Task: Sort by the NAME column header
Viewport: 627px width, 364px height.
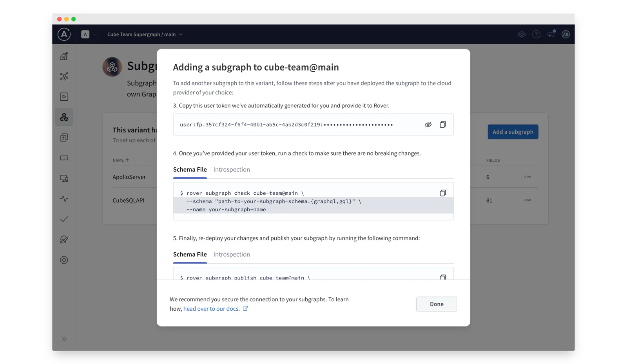Action: pos(121,160)
